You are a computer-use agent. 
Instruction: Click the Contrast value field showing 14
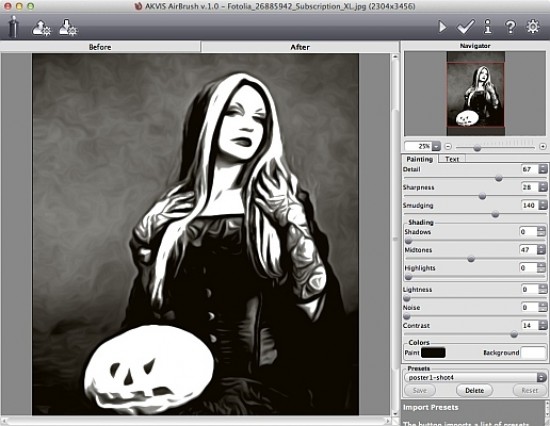tap(530, 325)
